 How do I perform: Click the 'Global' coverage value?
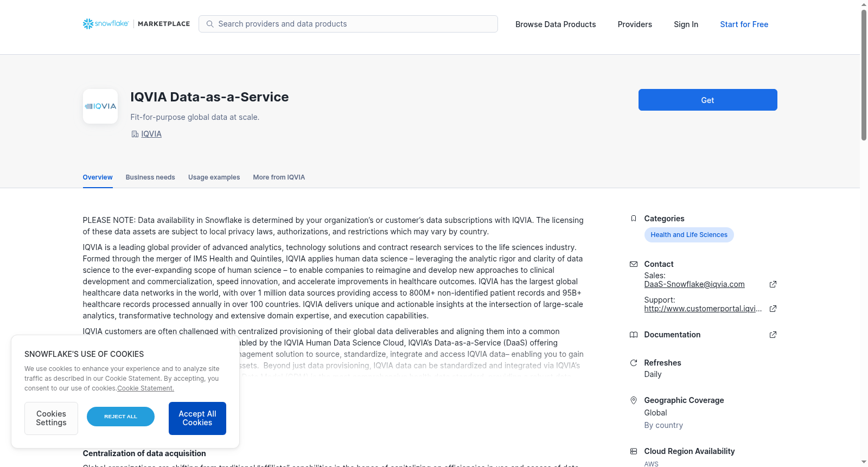point(655,413)
